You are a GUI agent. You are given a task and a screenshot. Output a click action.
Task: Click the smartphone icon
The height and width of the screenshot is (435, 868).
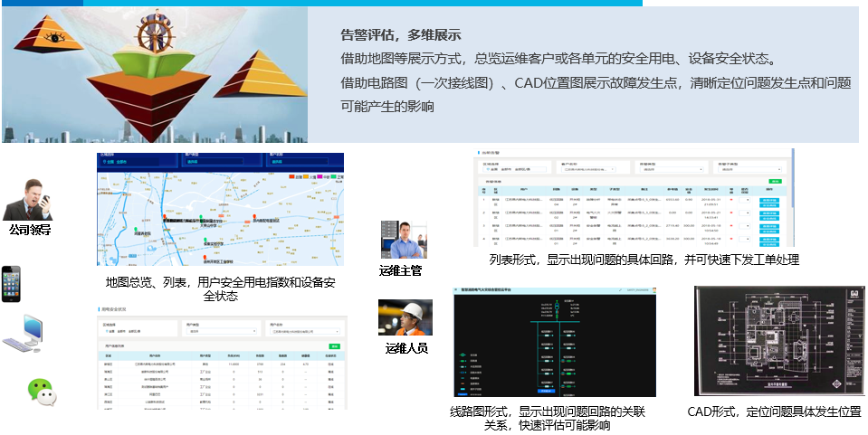click(11, 283)
